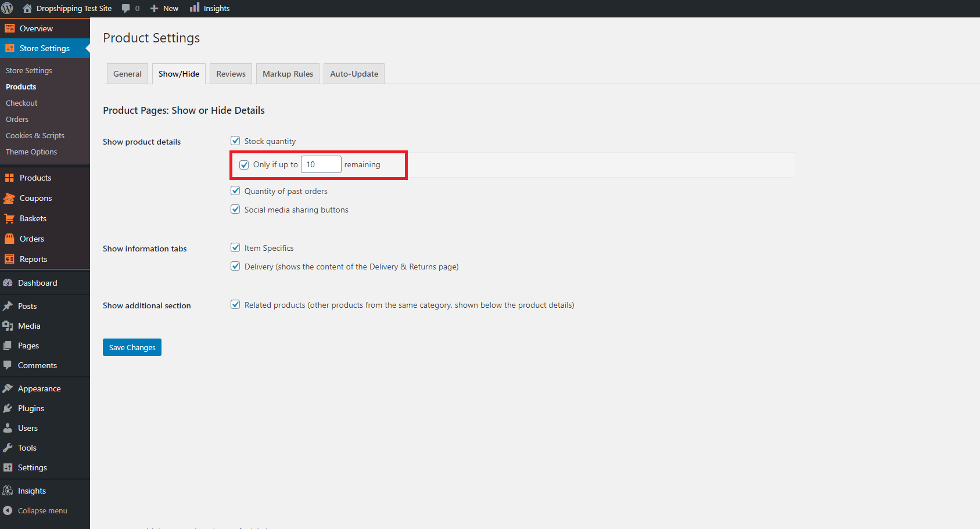The height and width of the screenshot is (529, 980).
Task: Click the Appearance brush icon
Action: (x=8, y=388)
